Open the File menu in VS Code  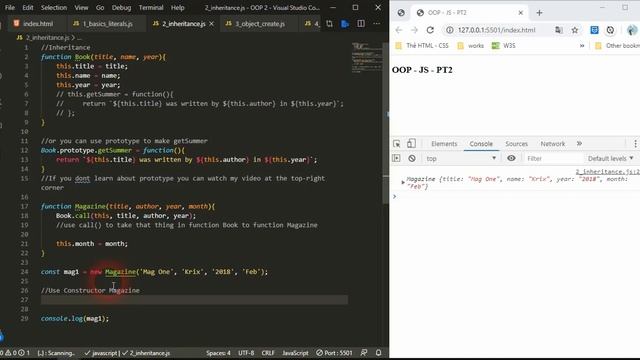point(9,7)
